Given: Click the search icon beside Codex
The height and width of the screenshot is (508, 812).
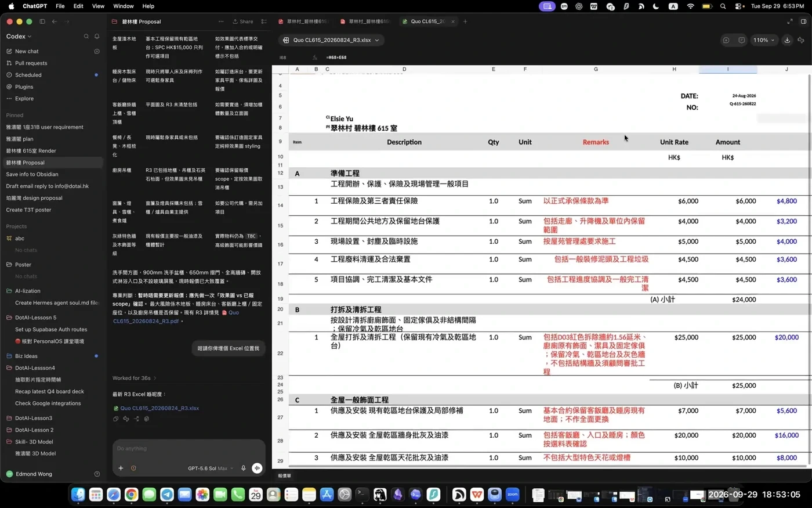Looking at the screenshot, I should point(86,37).
